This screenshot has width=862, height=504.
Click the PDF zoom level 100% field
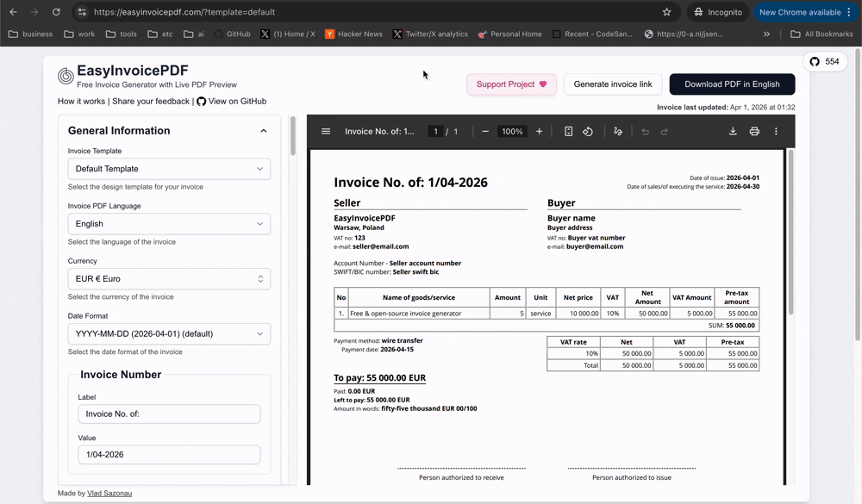pos(512,131)
